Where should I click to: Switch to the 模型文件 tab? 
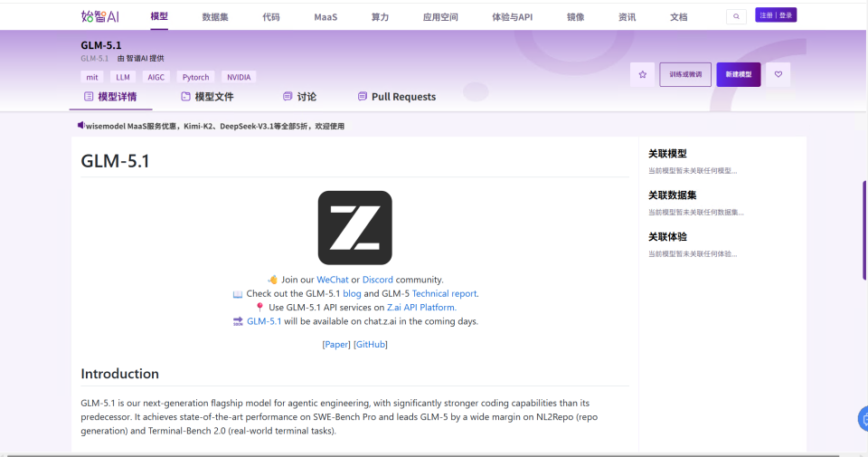[x=208, y=97]
